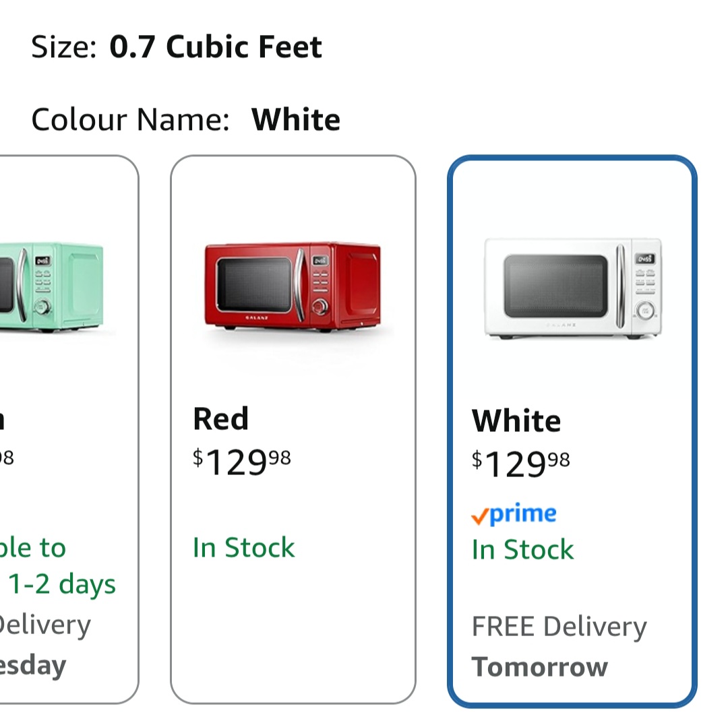
Task: Click the "Tomorrow" delivery date text
Action: point(539,667)
